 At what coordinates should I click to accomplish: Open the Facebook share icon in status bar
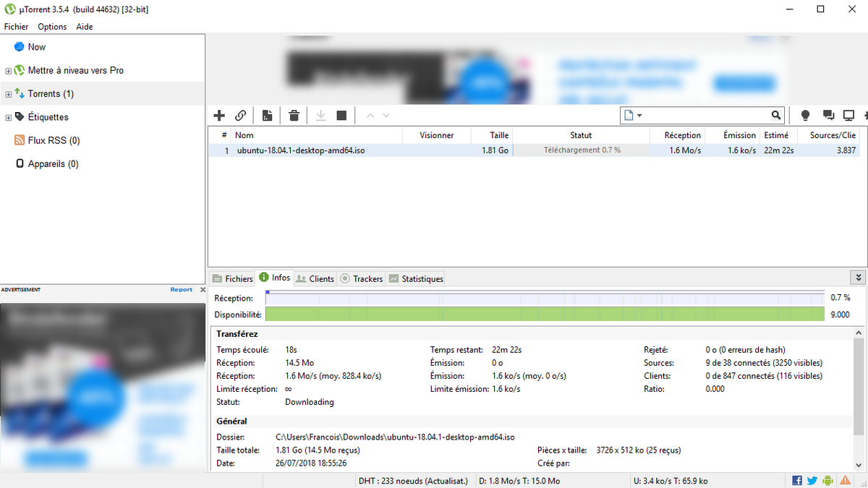(797, 480)
